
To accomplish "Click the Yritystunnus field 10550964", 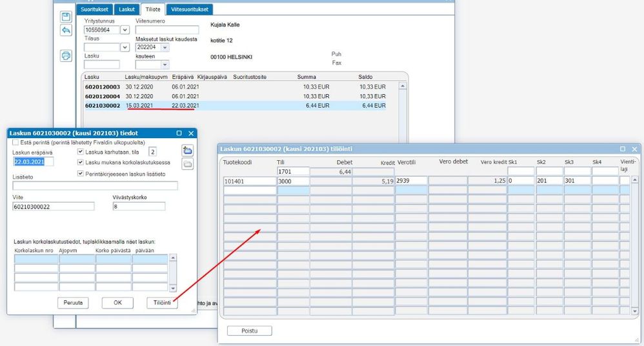I will [x=102, y=30].
